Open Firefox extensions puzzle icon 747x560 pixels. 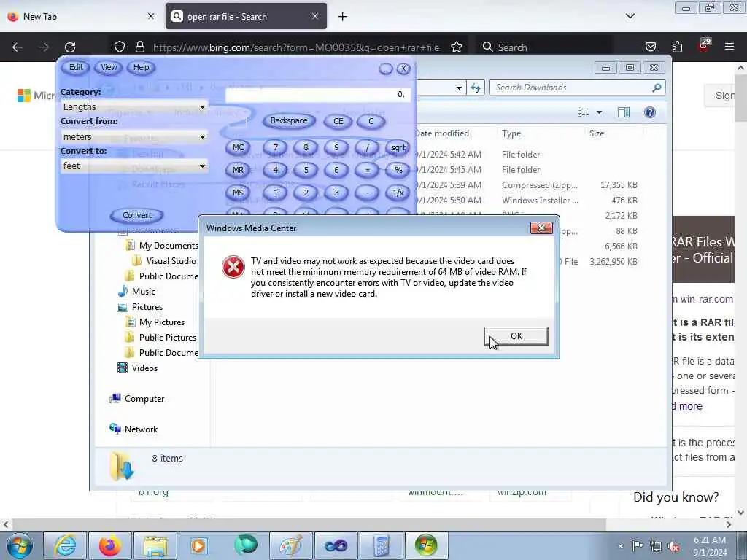pos(677,47)
